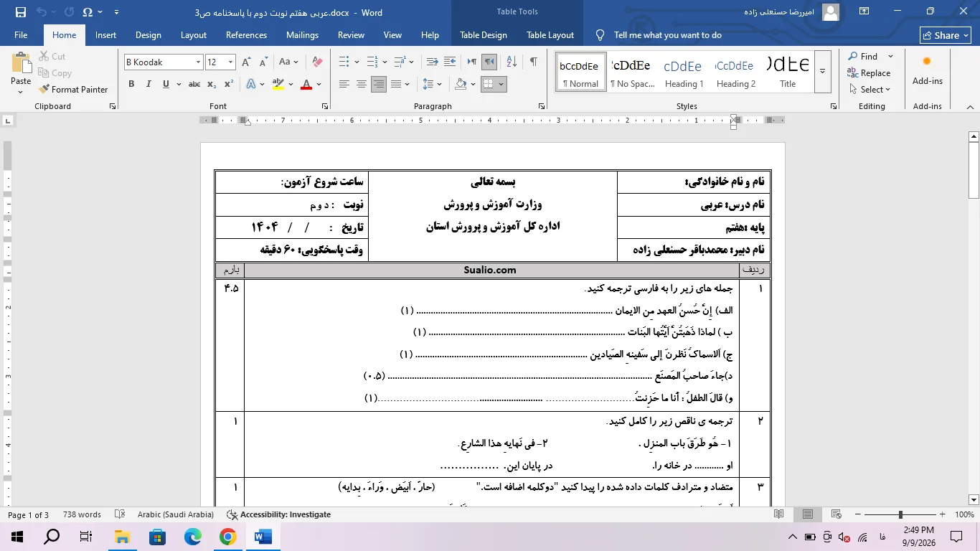Screen dimensions: 980x551
Task: Open the References tab
Action: click(246, 35)
